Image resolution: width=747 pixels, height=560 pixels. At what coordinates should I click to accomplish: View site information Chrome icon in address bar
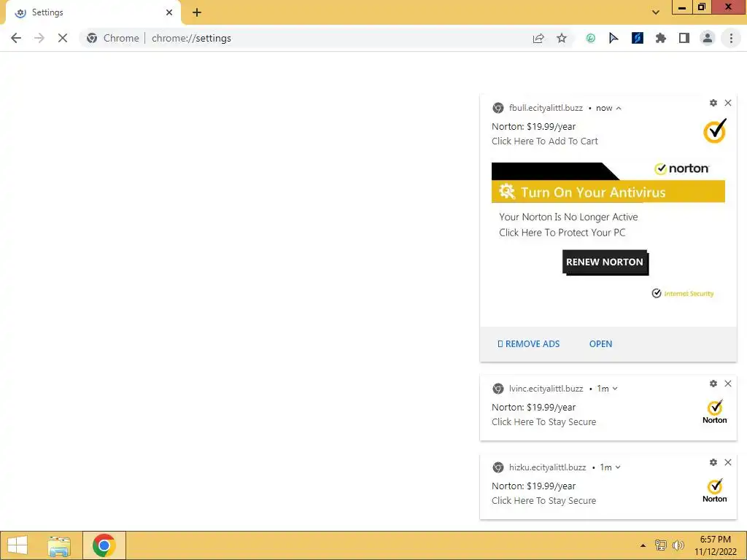(x=92, y=38)
